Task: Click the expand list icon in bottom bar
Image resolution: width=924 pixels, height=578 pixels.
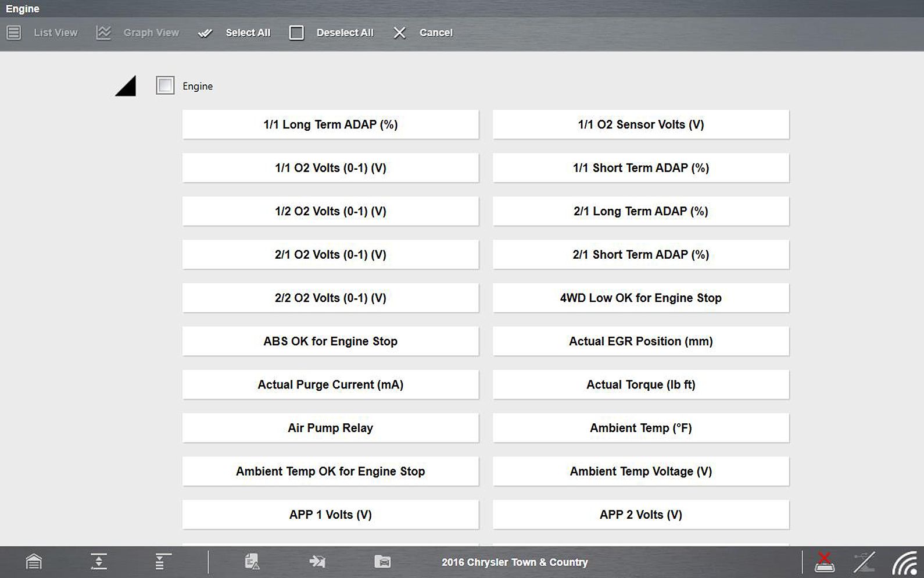Action: (163, 562)
